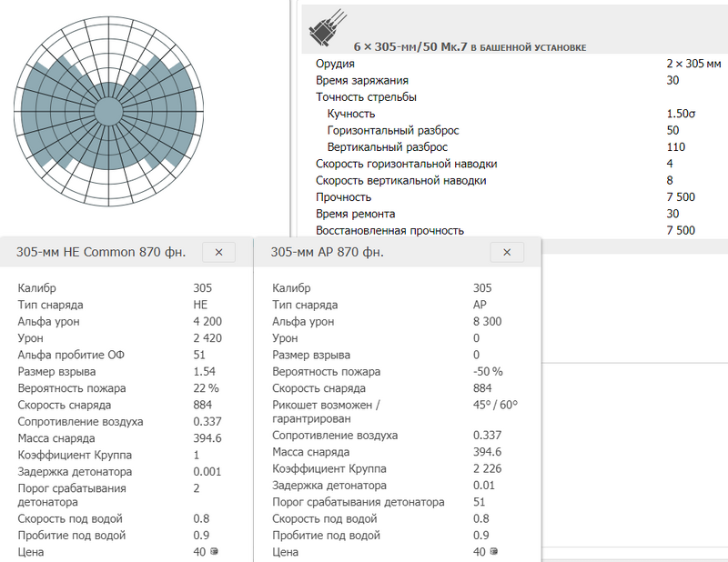This screenshot has width=728, height=562.
Task: Click the 'Горизонтальный разброс' label
Action: (x=393, y=130)
